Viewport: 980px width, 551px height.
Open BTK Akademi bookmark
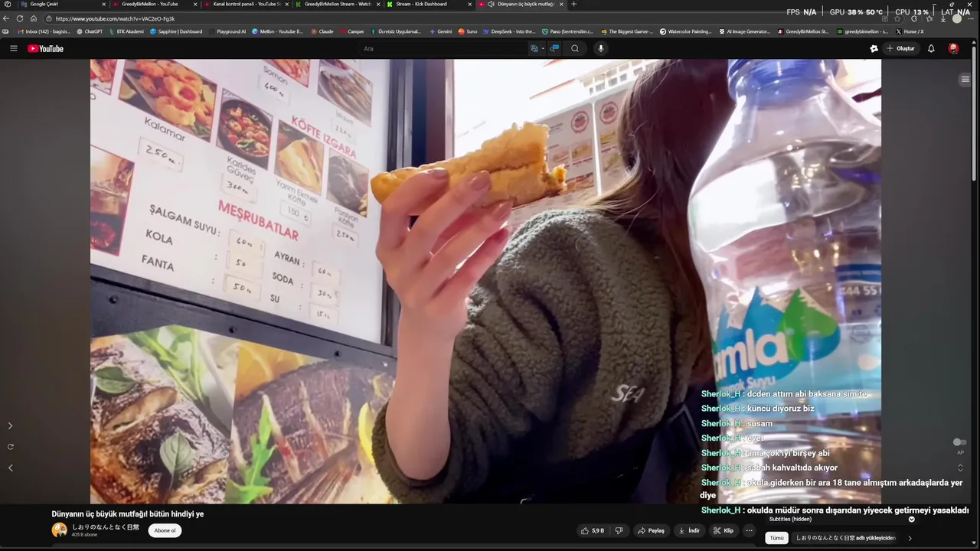pyautogui.click(x=126, y=31)
